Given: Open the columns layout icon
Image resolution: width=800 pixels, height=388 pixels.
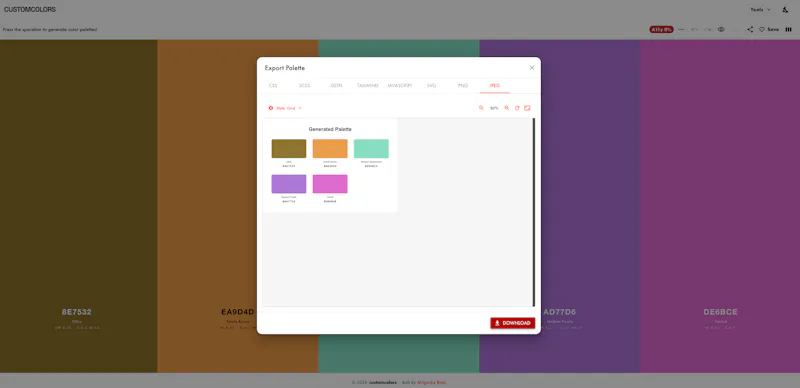Looking at the screenshot, I should (x=788, y=30).
